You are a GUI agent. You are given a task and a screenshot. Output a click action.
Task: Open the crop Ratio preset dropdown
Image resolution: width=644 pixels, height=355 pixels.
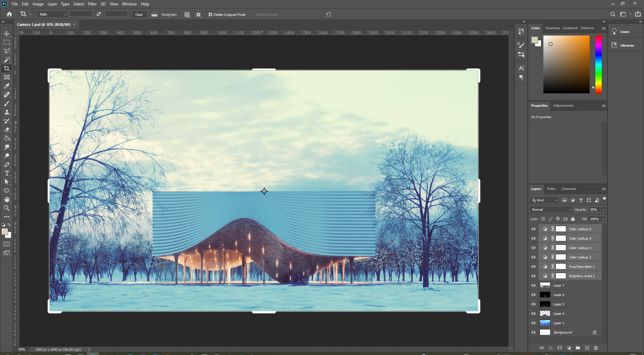point(53,14)
